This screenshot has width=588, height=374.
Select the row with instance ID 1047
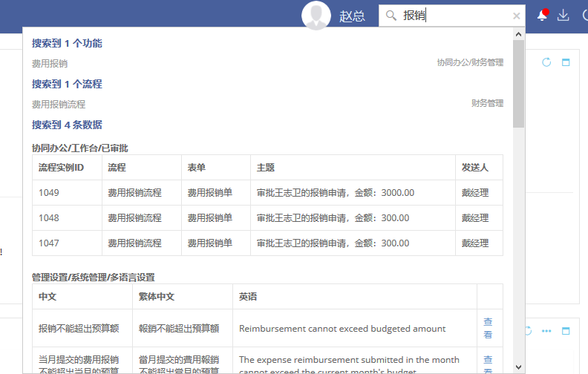pos(49,243)
